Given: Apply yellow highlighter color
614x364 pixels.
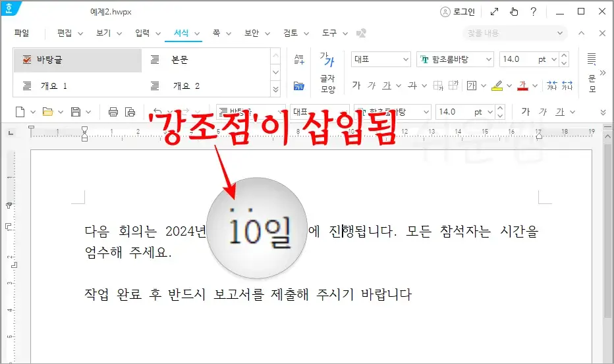Looking at the screenshot, I should [497, 86].
